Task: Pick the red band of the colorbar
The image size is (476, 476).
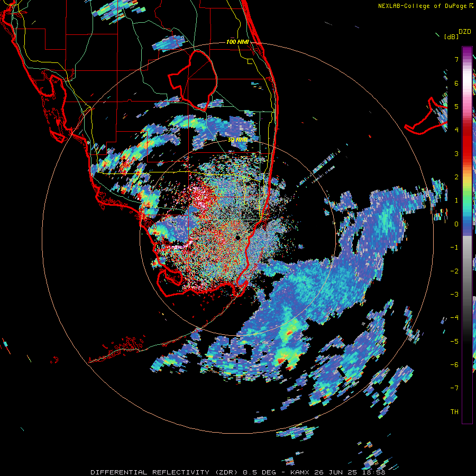Action: pos(467,143)
